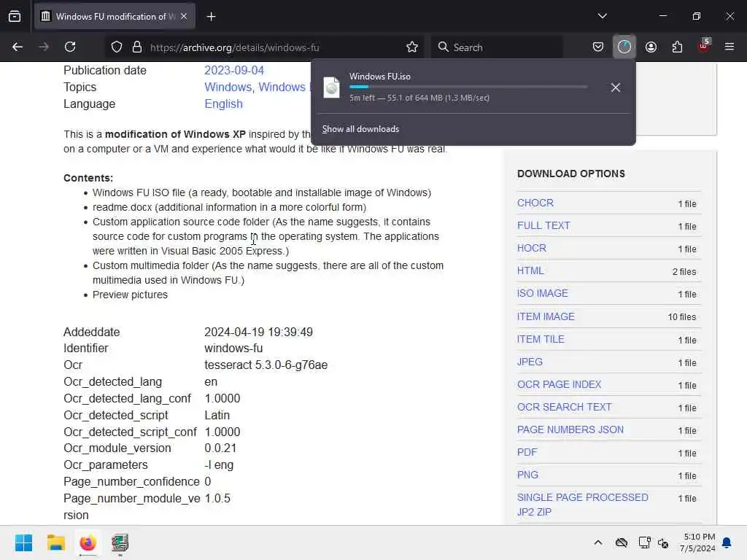This screenshot has width=747, height=560.
Task: Click the Firefox taskbar icon
Action: click(88, 542)
